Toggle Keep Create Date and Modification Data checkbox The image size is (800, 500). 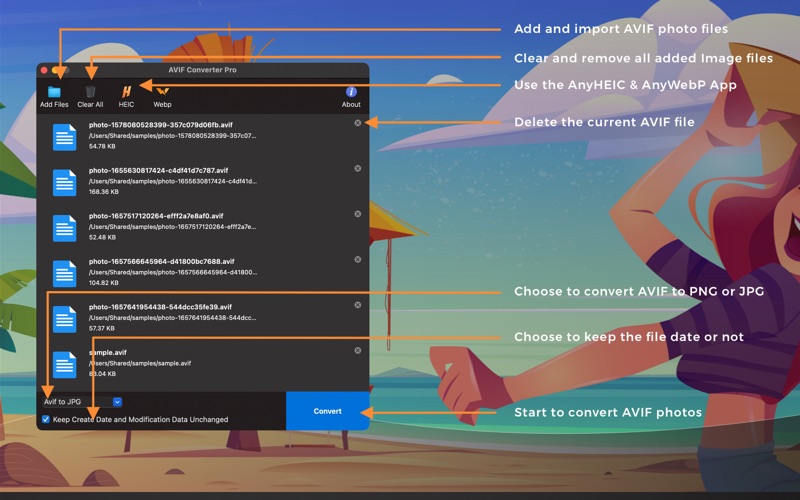(46, 419)
